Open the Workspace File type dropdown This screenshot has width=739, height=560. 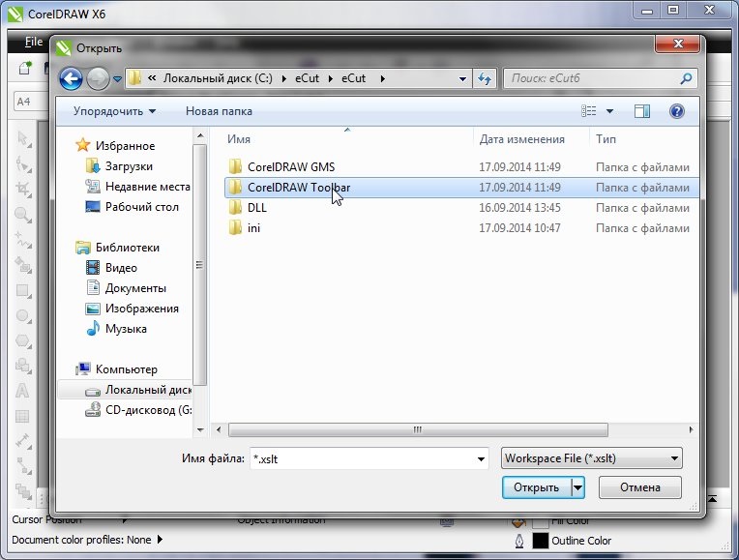[x=591, y=458]
